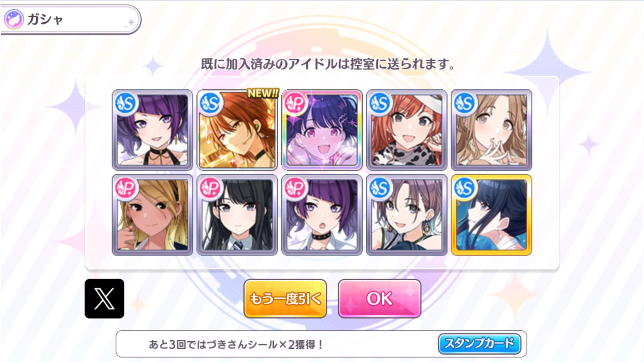Open the スタンプカード button
Image resolution: width=644 pixels, height=362 pixels.
(479, 343)
